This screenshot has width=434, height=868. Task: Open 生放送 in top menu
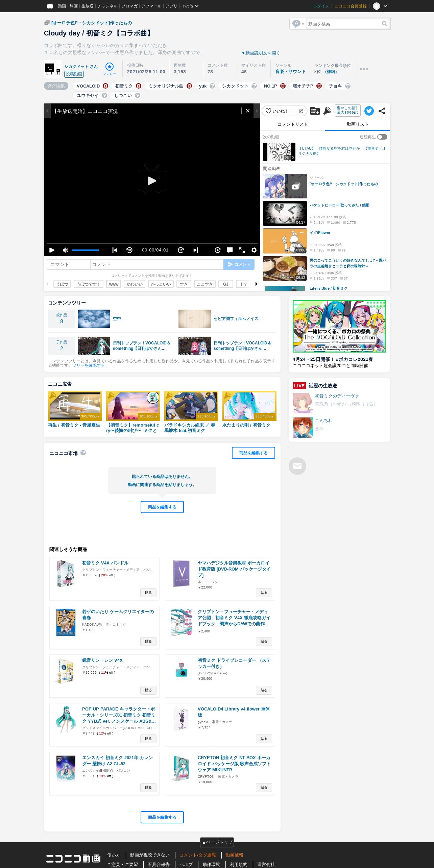click(87, 6)
